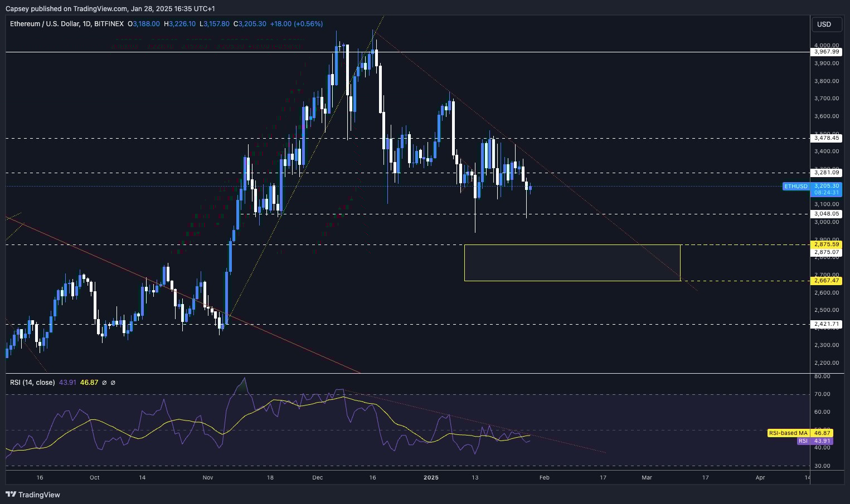
Task: Click the second hide-values icon on RSI pane
Action: [114, 383]
